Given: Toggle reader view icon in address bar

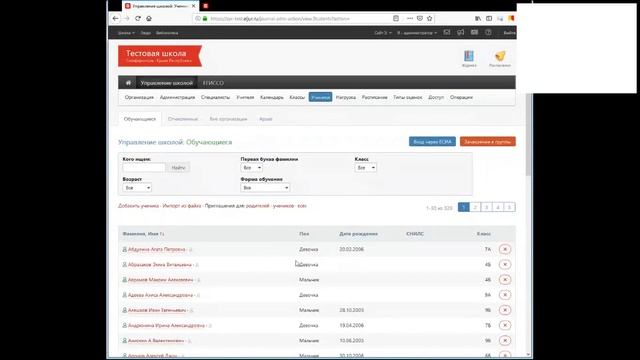Looking at the screenshot, I should (x=396, y=18).
